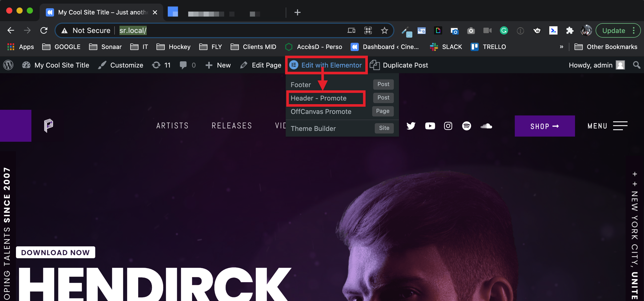The image size is (644, 301).
Task: Choose Edit Page in admin bar
Action: pos(261,65)
